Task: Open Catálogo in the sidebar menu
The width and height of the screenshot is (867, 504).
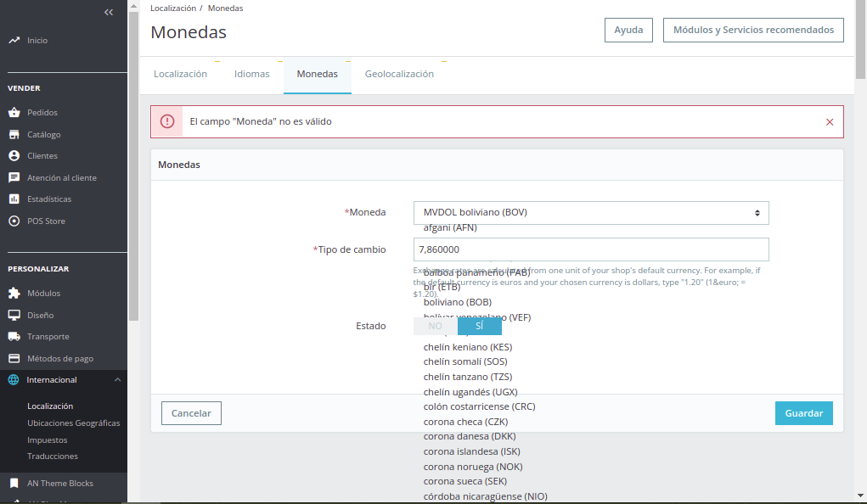Action: [x=44, y=134]
